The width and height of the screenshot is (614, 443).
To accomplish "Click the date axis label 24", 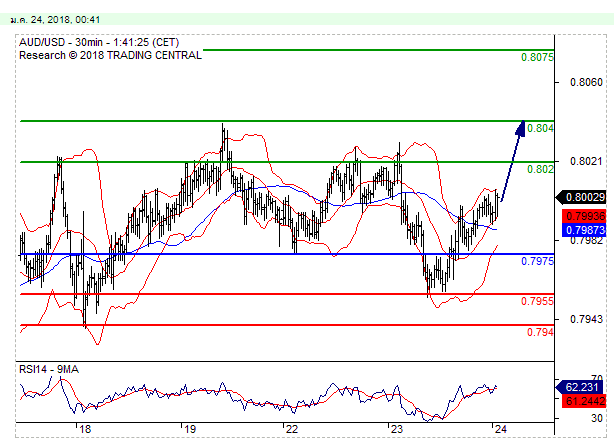I will [500, 429].
